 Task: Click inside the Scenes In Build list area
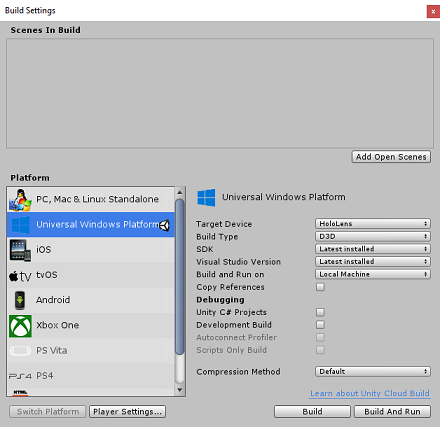click(x=220, y=93)
